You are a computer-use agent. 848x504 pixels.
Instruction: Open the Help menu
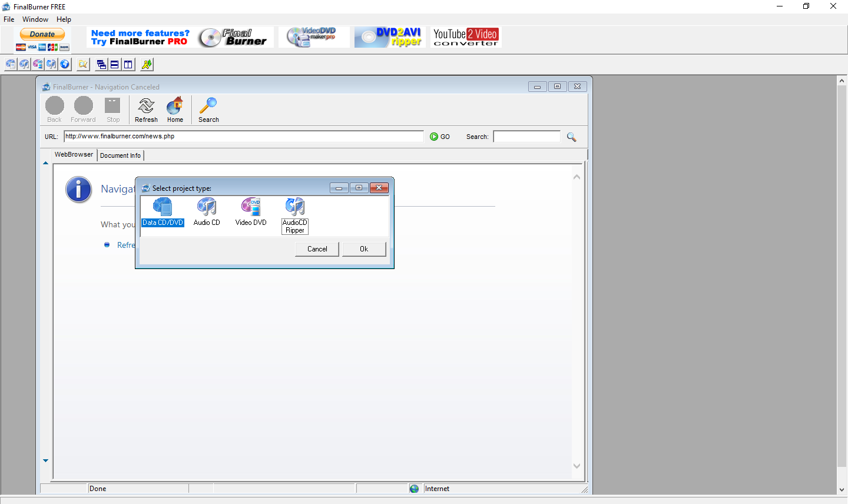64,19
